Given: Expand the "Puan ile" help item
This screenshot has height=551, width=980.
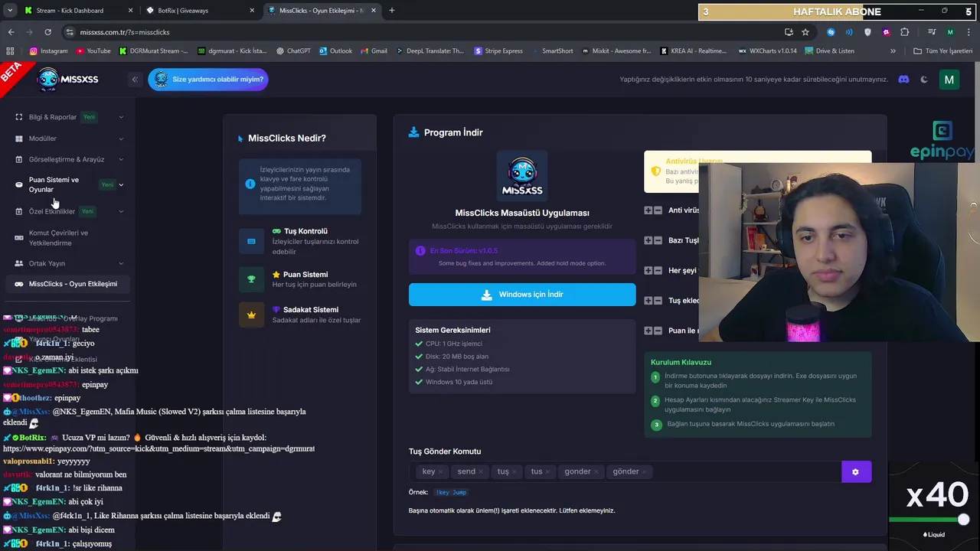Looking at the screenshot, I should pos(652,331).
